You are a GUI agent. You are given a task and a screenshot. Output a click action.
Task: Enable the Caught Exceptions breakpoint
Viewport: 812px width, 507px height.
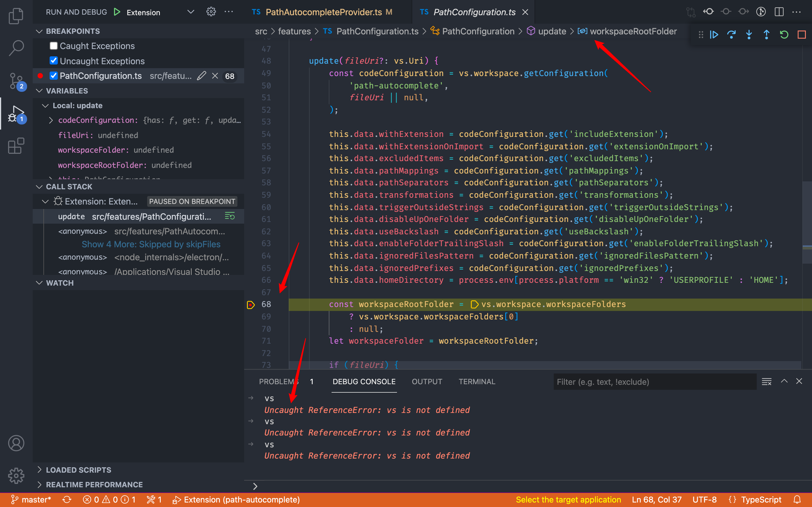54,46
